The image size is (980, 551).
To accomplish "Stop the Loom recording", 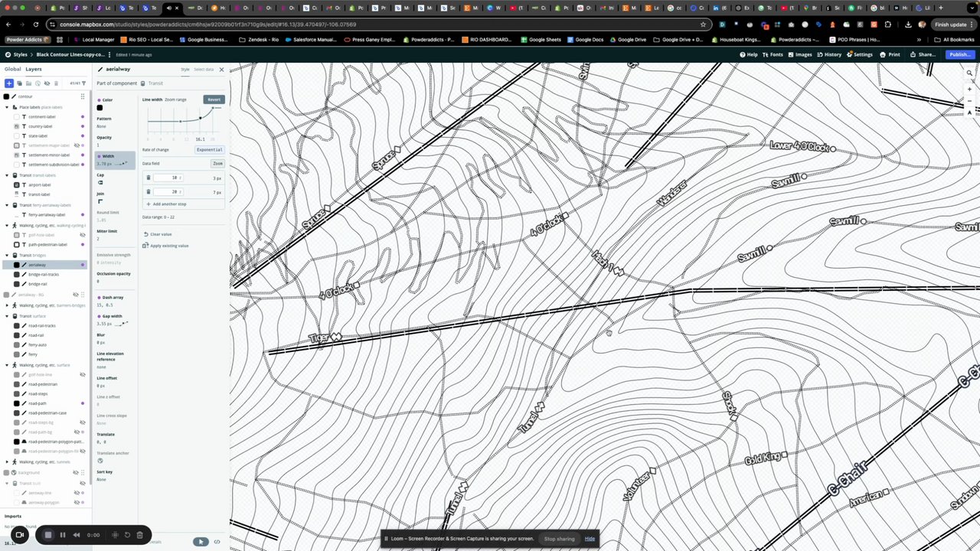I will click(47, 535).
